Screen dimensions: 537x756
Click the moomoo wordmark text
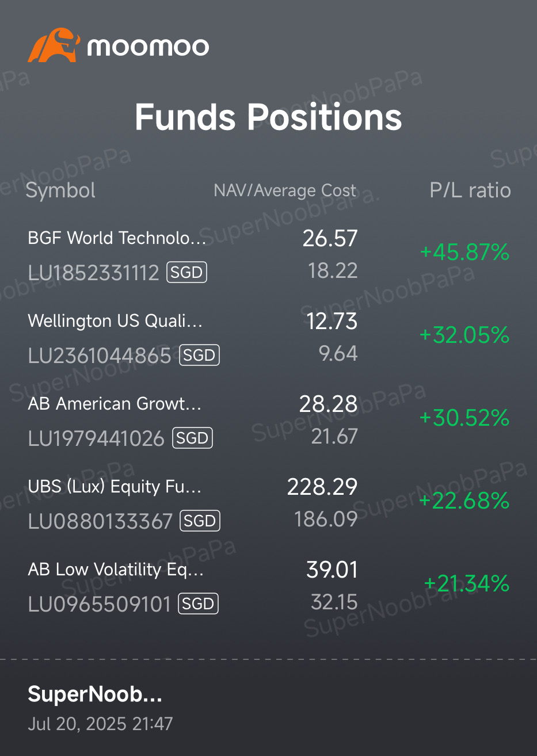[x=148, y=47]
